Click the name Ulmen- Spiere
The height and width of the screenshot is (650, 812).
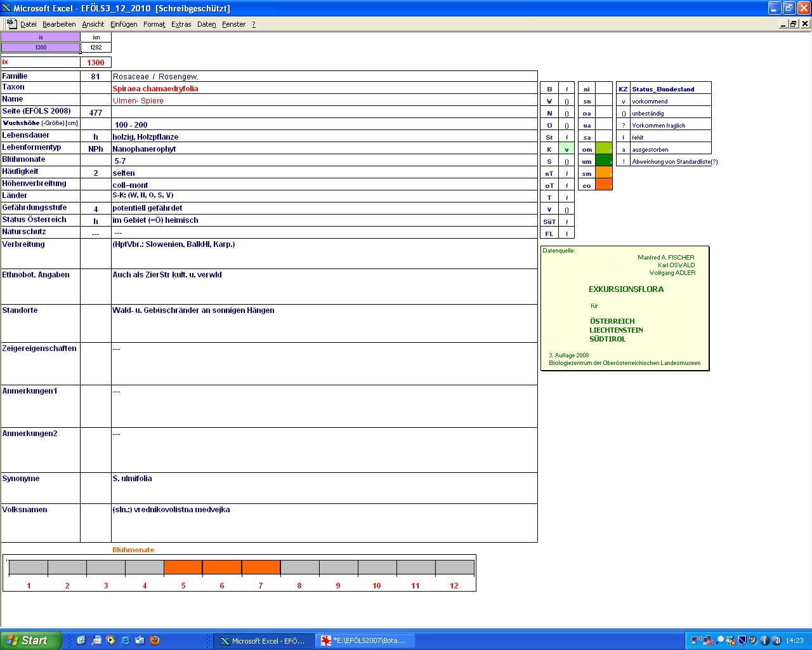pyautogui.click(x=138, y=100)
